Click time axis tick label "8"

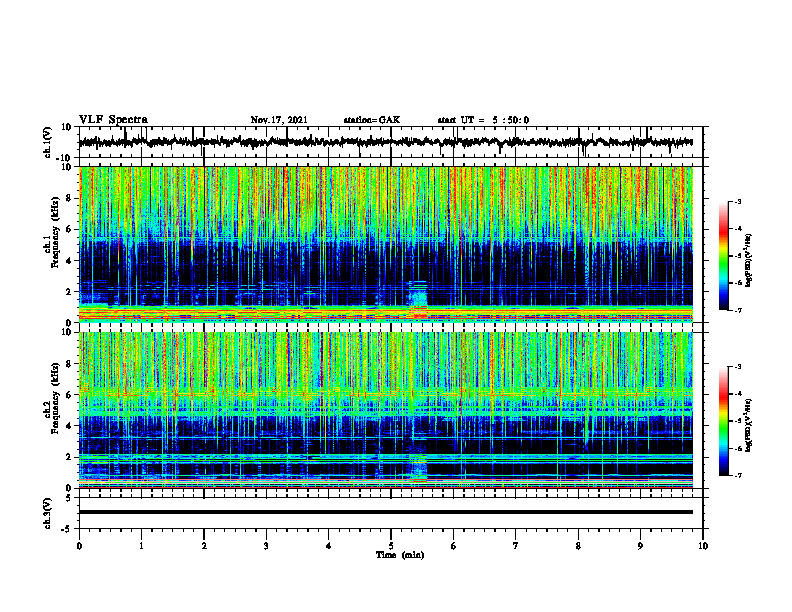point(578,546)
